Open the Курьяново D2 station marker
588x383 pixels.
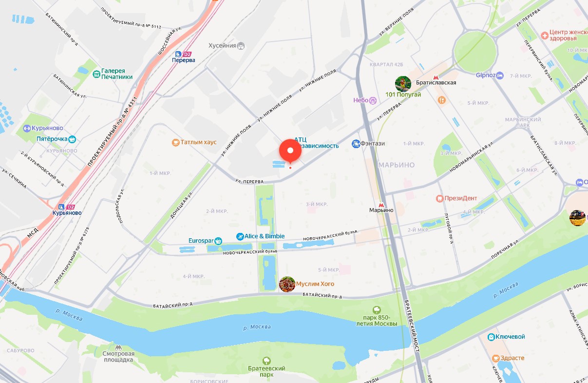[67, 207]
